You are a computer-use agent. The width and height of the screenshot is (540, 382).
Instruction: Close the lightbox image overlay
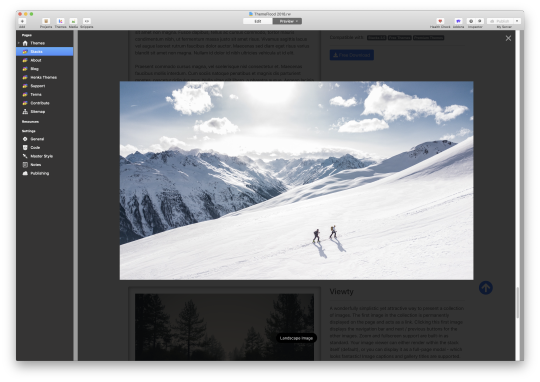pyautogui.click(x=508, y=38)
